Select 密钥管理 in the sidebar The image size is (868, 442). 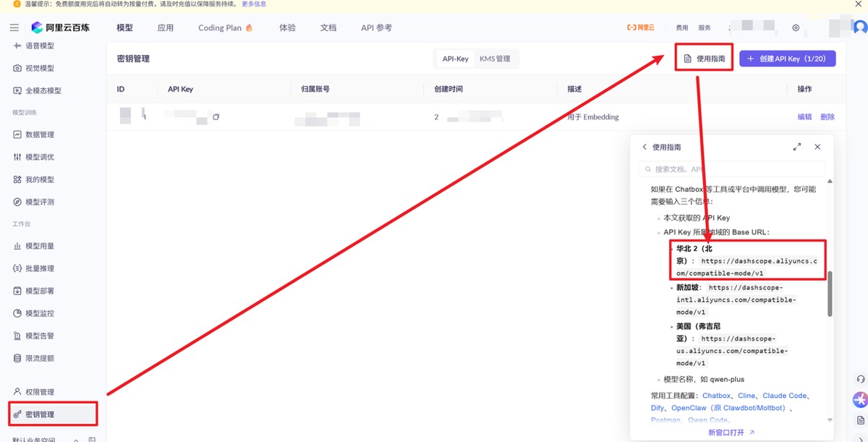pyautogui.click(x=53, y=415)
